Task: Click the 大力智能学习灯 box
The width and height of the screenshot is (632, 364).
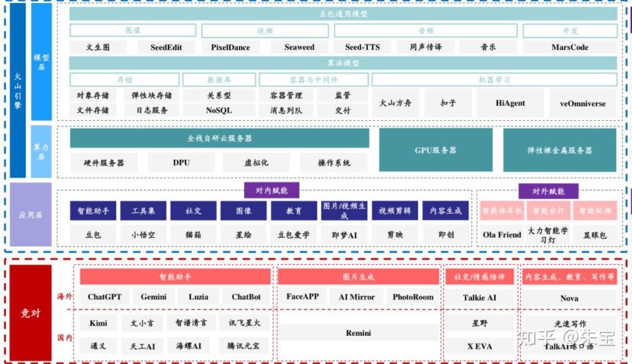Action: (548, 235)
